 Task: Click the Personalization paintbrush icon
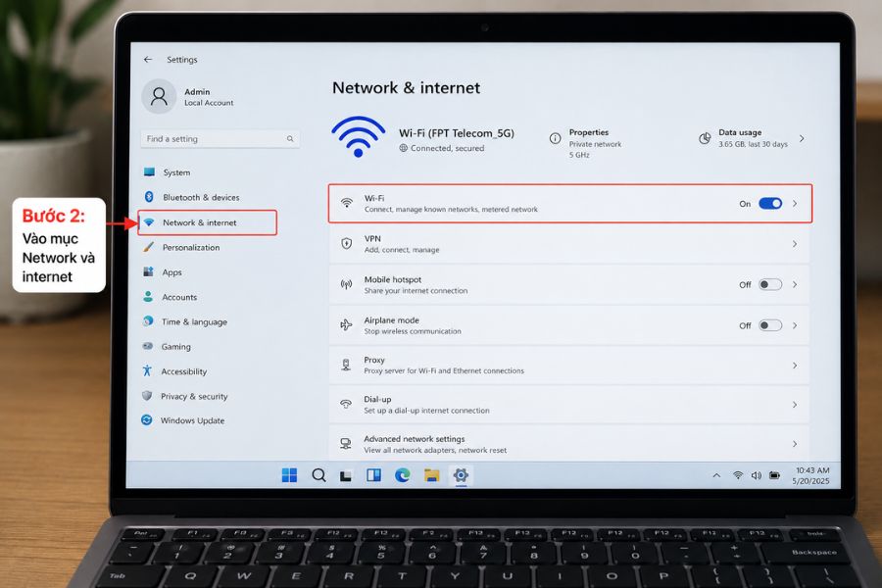149,246
